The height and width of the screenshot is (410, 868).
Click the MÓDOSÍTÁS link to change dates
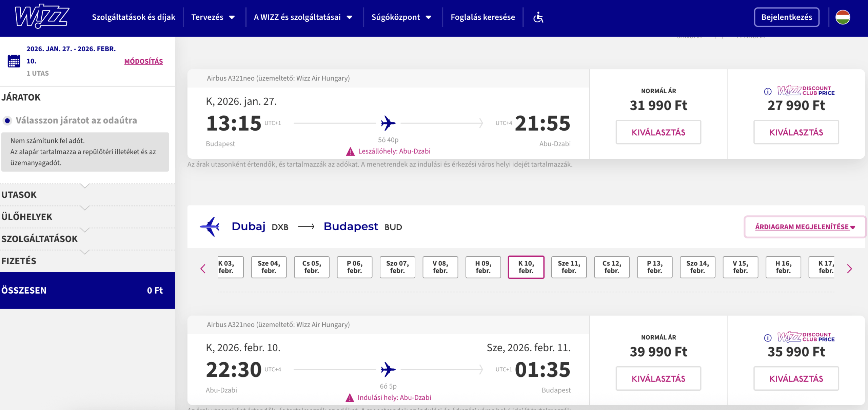(143, 61)
